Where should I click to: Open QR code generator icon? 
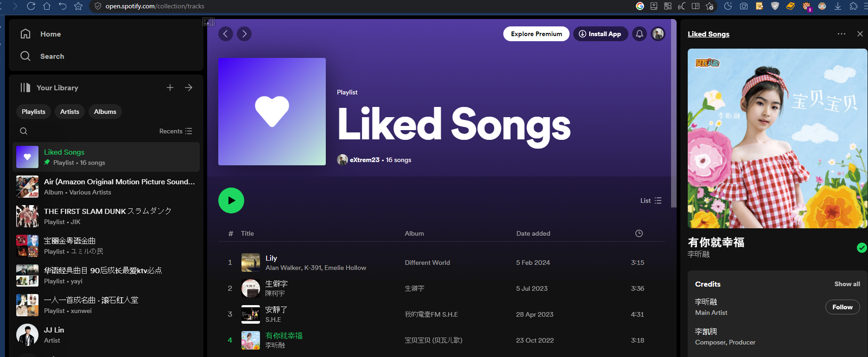(668, 6)
